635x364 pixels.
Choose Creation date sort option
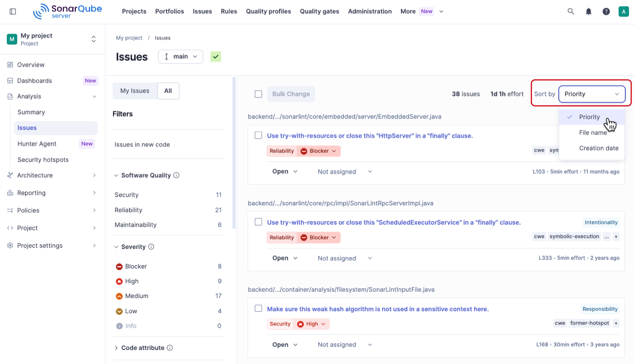pyautogui.click(x=599, y=148)
